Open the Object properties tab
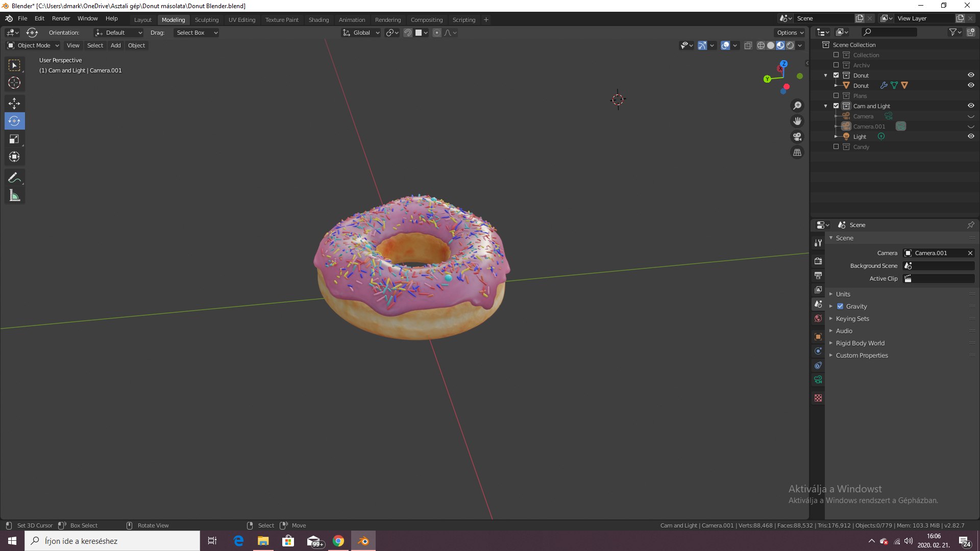The image size is (980, 551). (x=818, y=337)
